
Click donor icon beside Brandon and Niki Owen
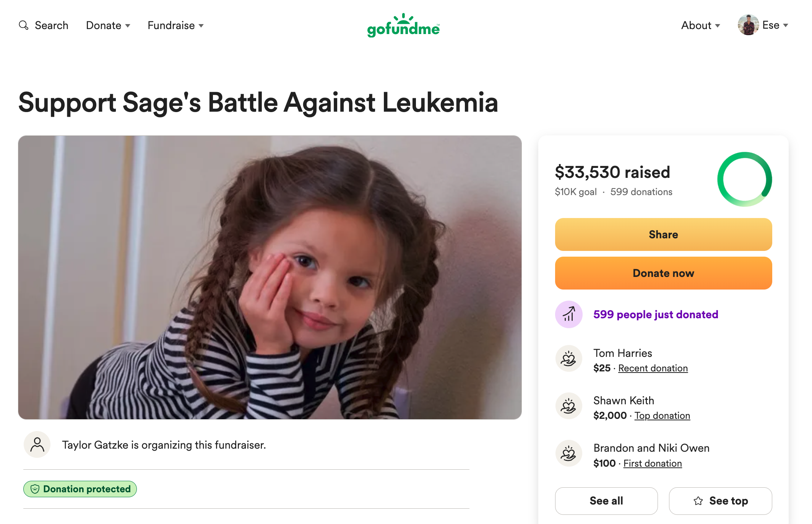click(568, 453)
